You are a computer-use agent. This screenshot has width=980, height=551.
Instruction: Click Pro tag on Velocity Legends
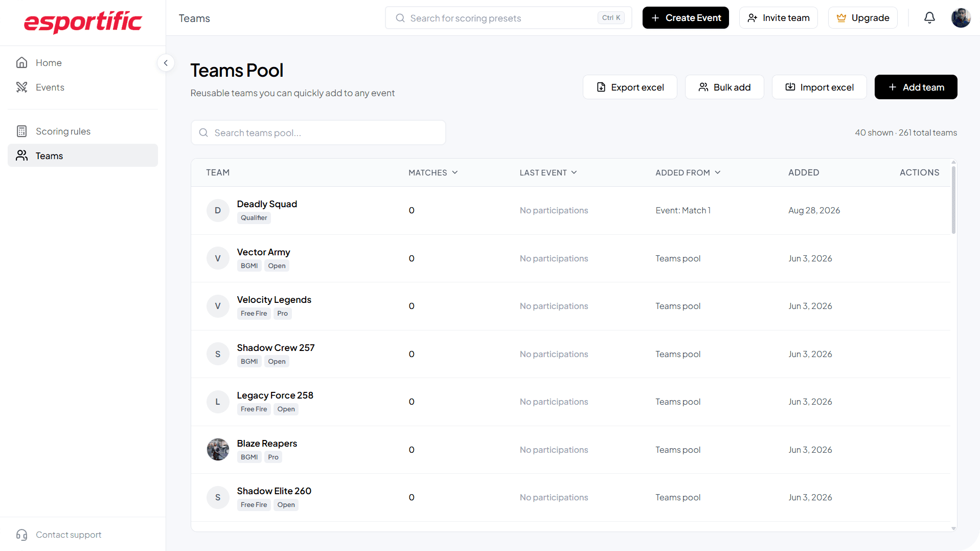click(x=282, y=314)
